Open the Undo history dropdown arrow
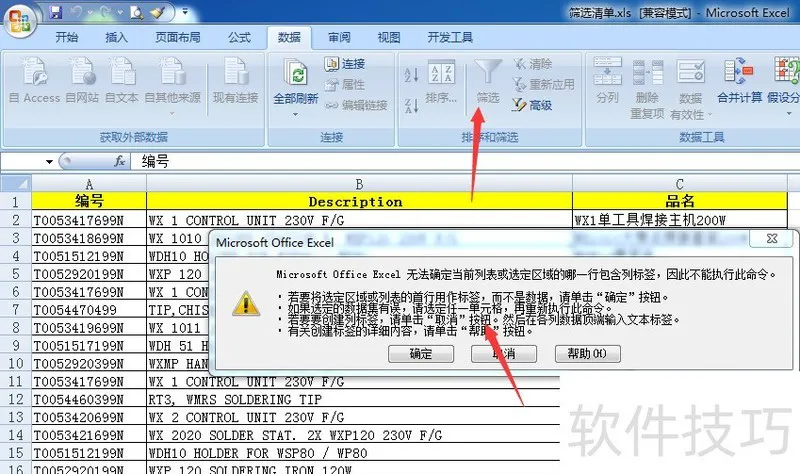Screen dimensions: 800x474 [x=90, y=12]
